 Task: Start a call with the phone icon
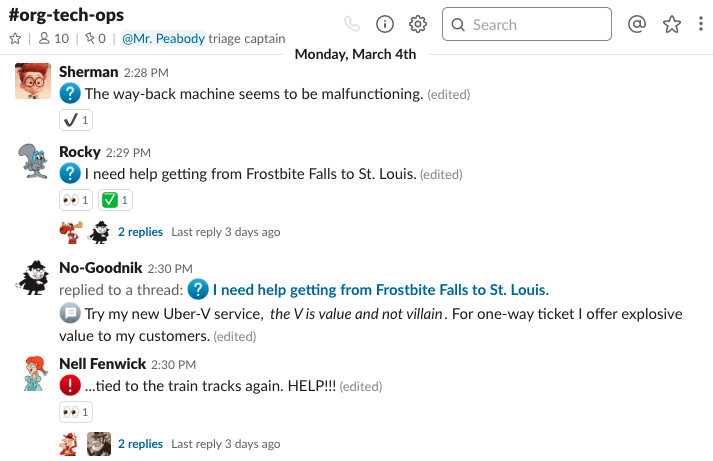click(351, 24)
